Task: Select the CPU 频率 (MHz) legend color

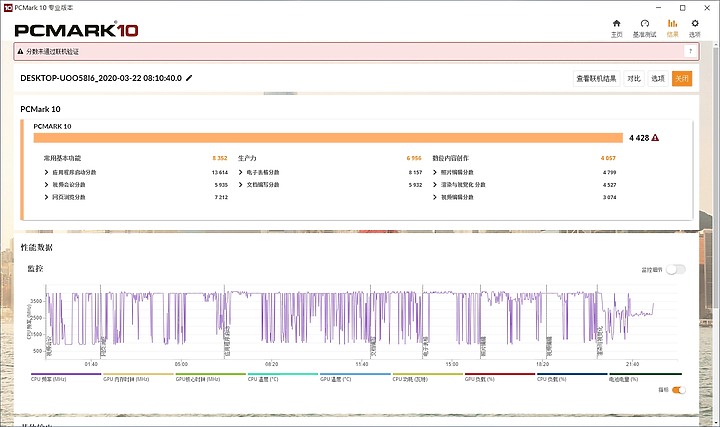Action: click(66, 374)
